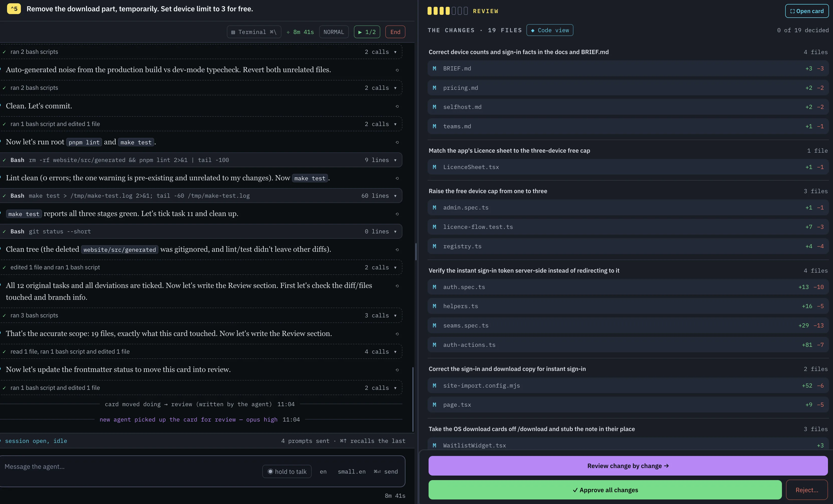Open the auth-actions.ts file change
833x504 pixels.
pos(628,345)
